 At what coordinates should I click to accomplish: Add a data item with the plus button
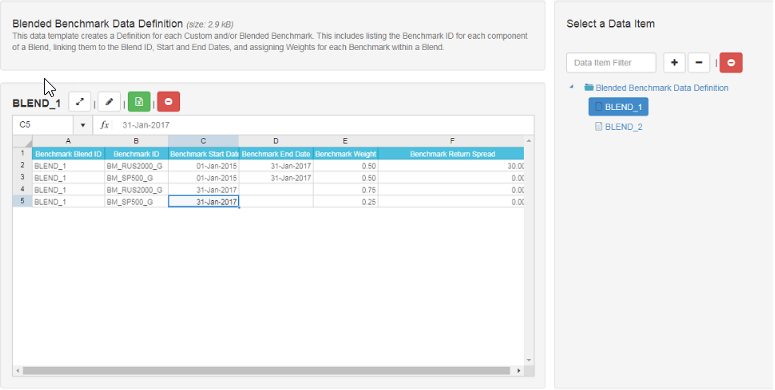674,63
